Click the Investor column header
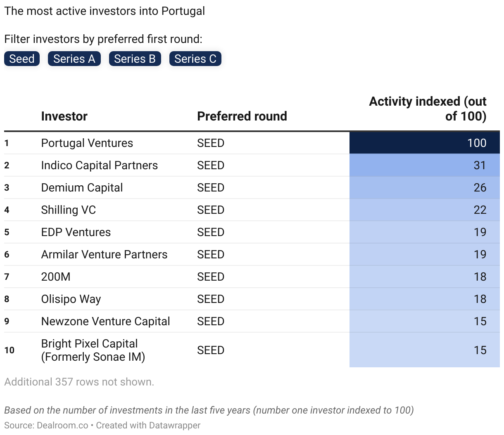Viewport: 504px width, 435px height. (x=64, y=116)
